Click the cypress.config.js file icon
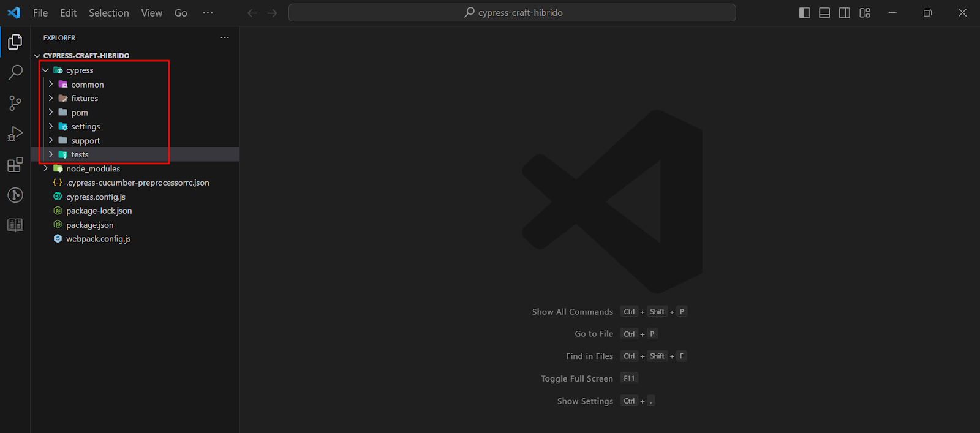 pos(58,197)
